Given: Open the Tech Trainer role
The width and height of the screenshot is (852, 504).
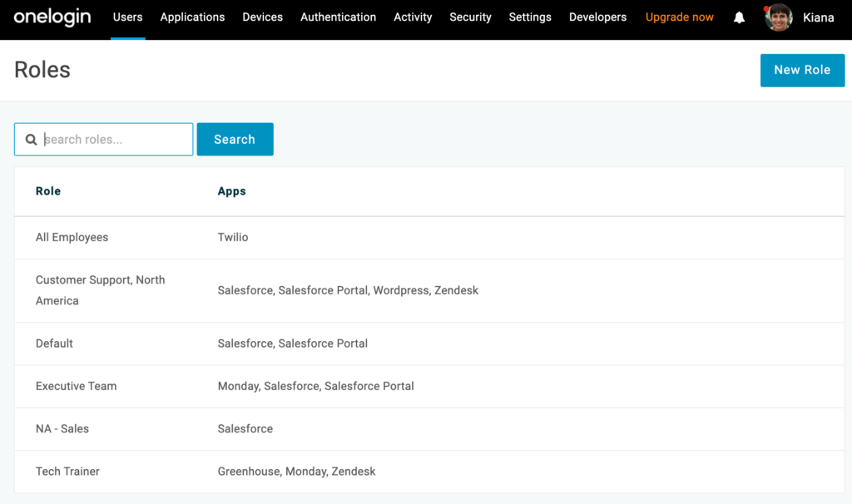Looking at the screenshot, I should tap(67, 471).
